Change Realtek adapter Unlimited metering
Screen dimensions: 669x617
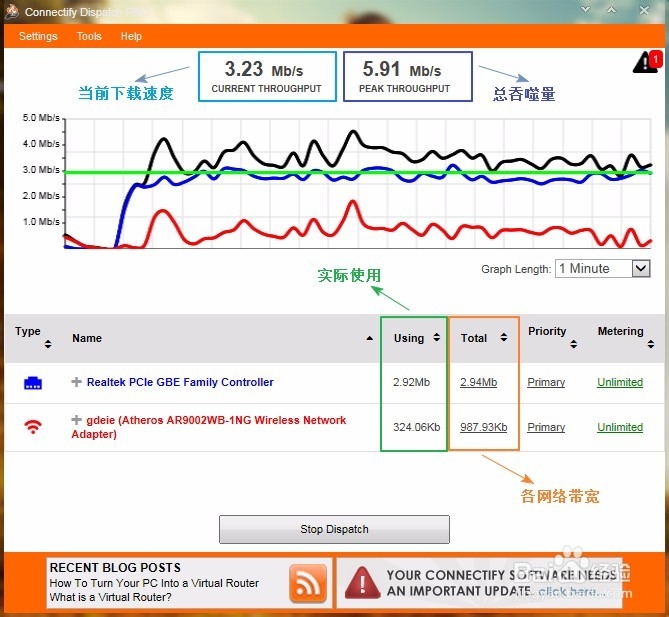[x=620, y=382]
